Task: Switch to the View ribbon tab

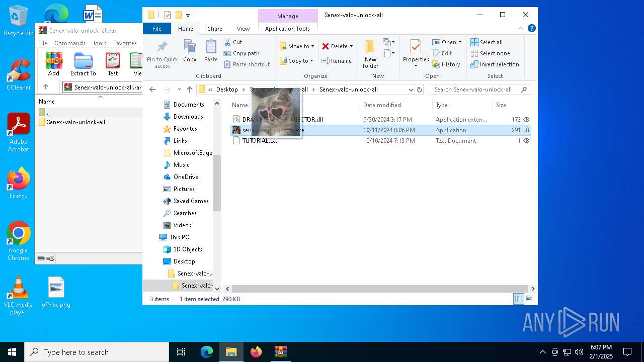Action: pos(243,29)
